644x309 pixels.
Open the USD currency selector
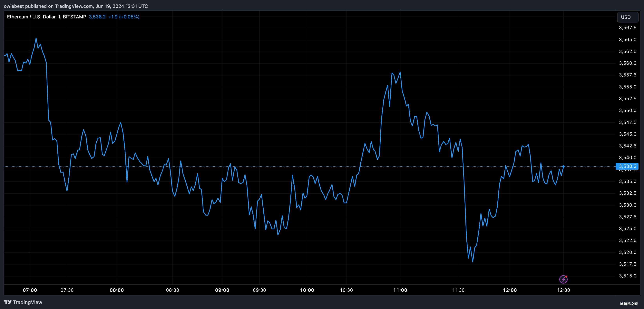[627, 17]
